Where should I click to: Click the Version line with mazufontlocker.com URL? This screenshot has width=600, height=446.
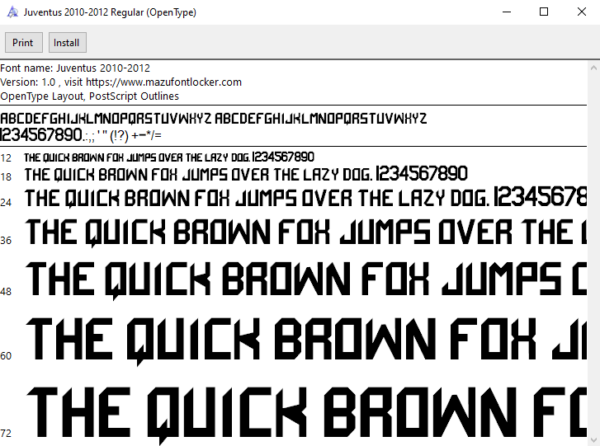[x=121, y=82]
